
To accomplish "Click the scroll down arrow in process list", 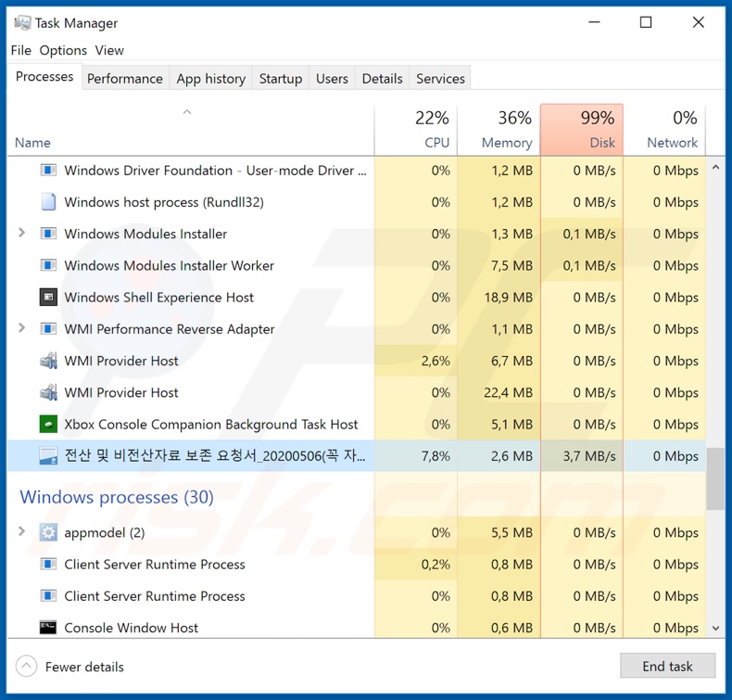I will 715,628.
